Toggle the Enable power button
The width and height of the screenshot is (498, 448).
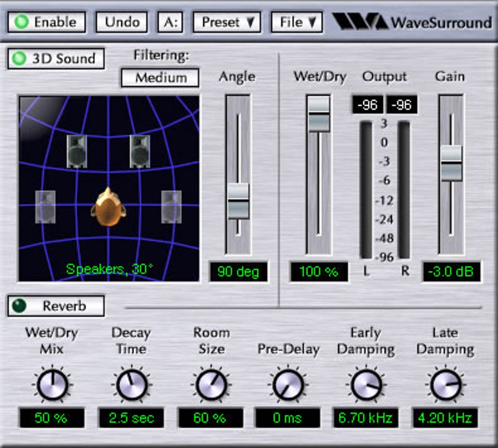pos(47,22)
